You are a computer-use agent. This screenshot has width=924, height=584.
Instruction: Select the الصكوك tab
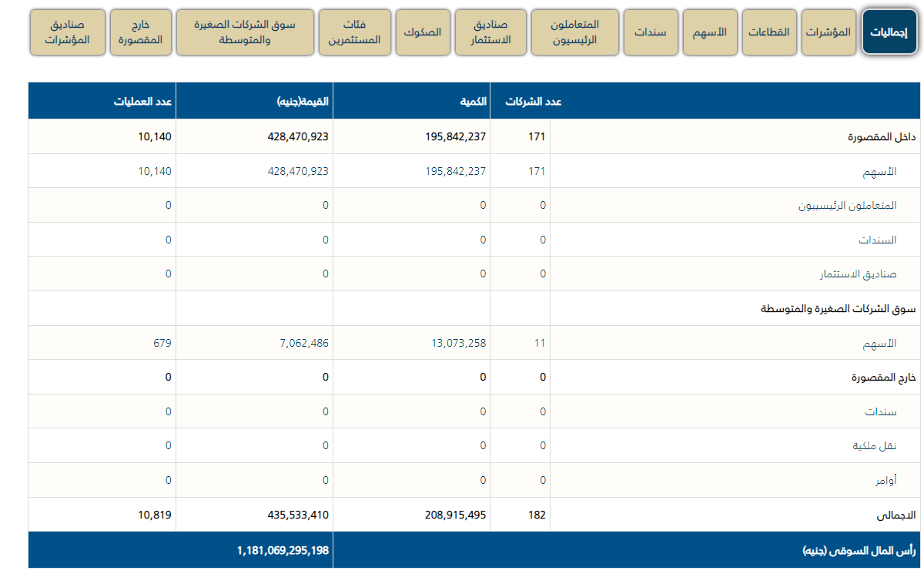(x=423, y=32)
